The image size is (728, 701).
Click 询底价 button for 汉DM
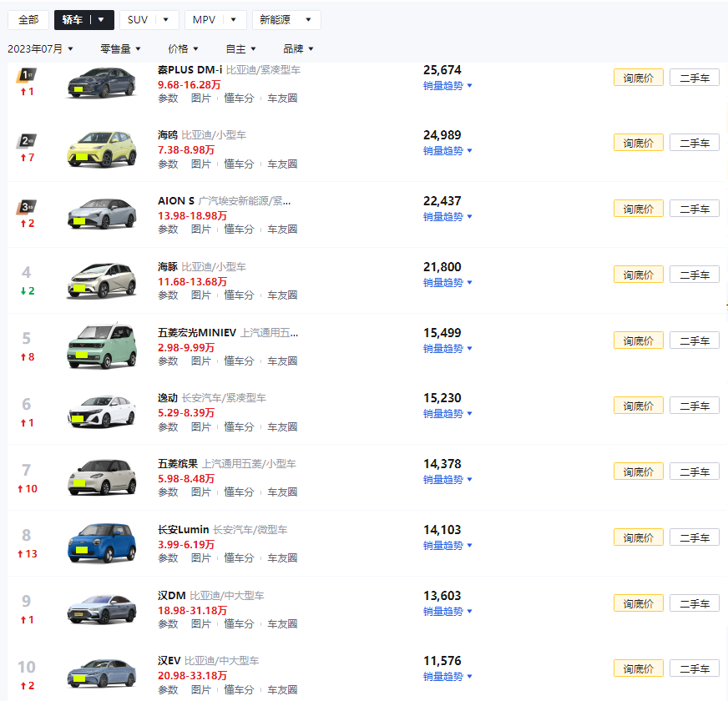click(x=639, y=603)
